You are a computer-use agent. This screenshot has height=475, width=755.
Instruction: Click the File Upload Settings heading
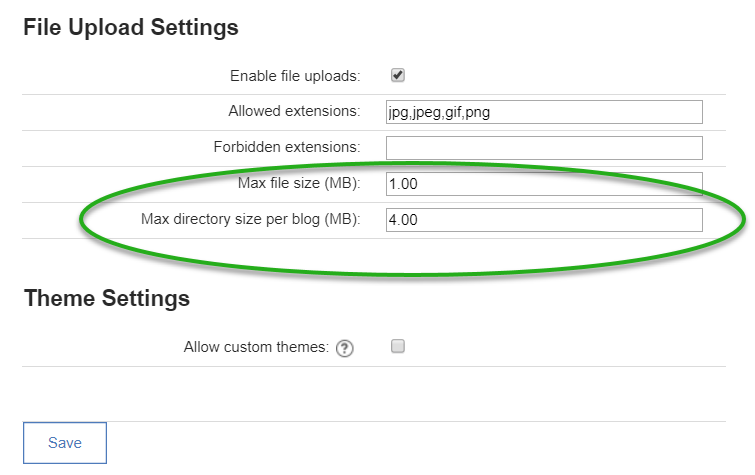pos(131,27)
